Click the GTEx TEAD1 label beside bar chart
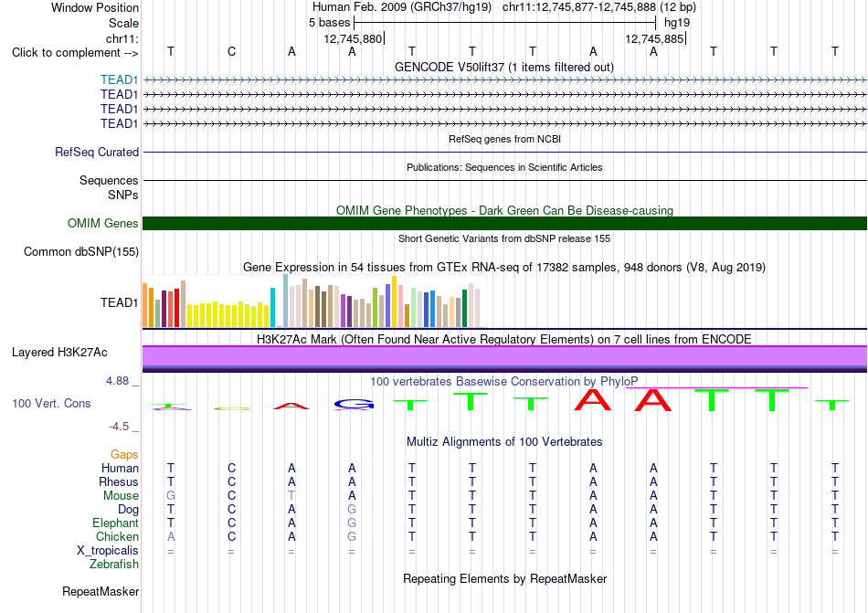Viewport: 868px width, 613px height. coord(119,303)
